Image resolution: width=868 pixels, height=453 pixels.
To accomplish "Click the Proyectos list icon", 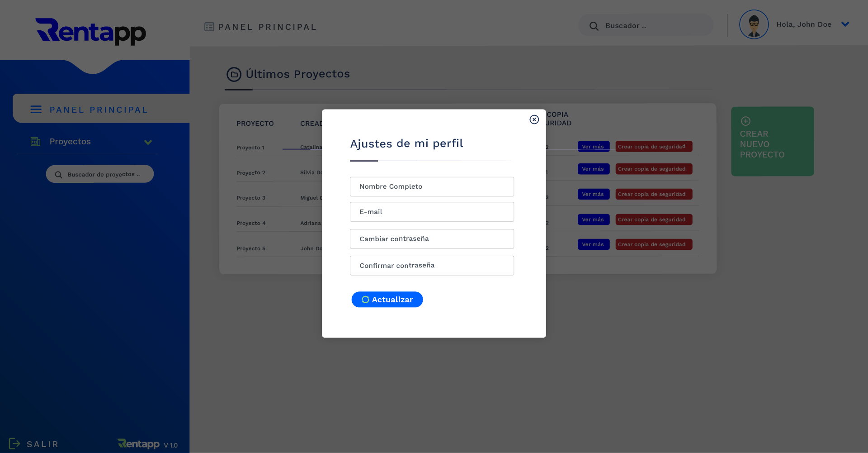I will pyautogui.click(x=35, y=142).
